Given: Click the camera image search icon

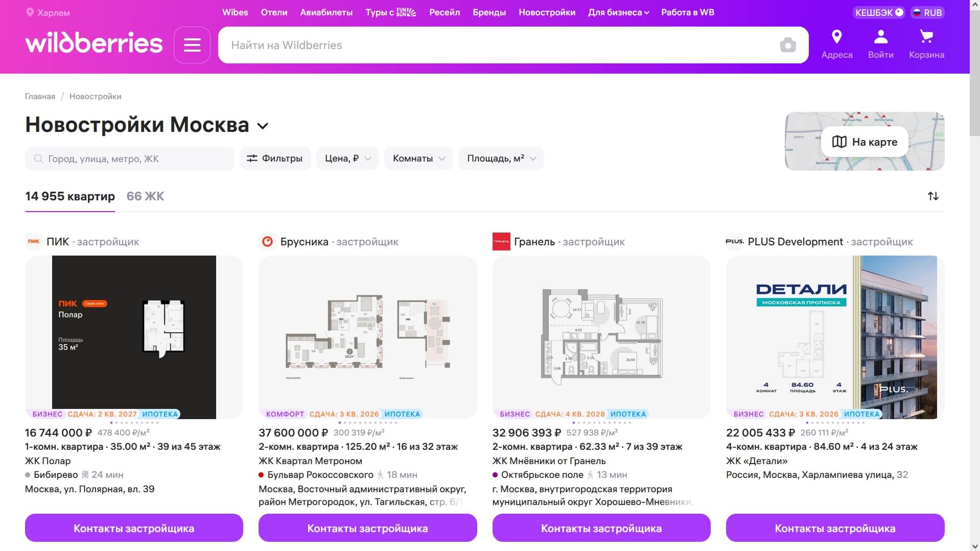Looking at the screenshot, I should coord(787,45).
